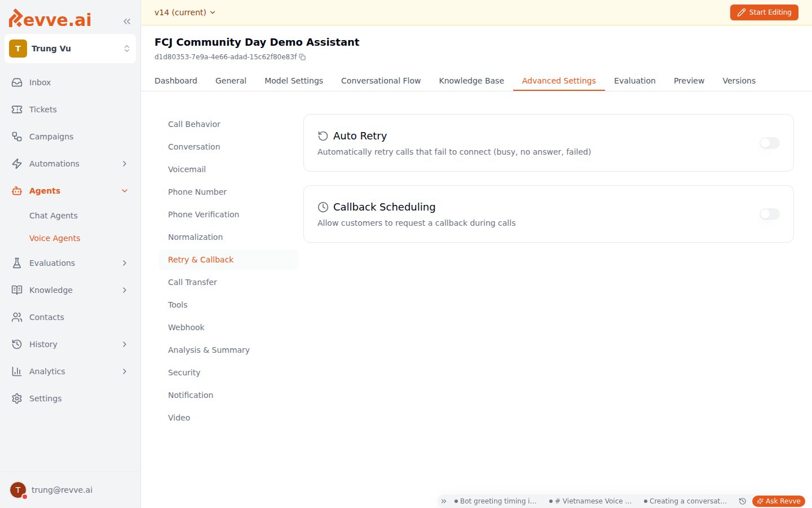Viewport: 812px width, 508px height.
Task: Select the Advanced Settings tab
Action: tap(559, 81)
